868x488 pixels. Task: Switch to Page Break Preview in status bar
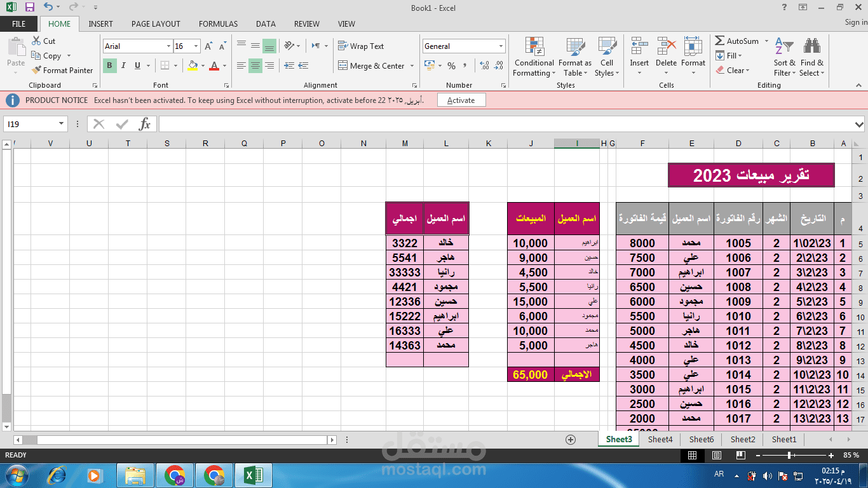coord(740,455)
